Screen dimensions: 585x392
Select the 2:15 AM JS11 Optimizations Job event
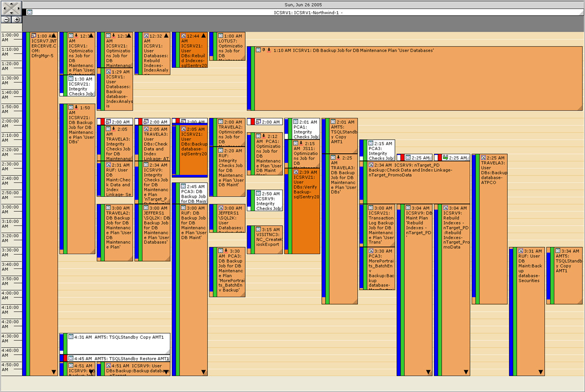click(302, 154)
